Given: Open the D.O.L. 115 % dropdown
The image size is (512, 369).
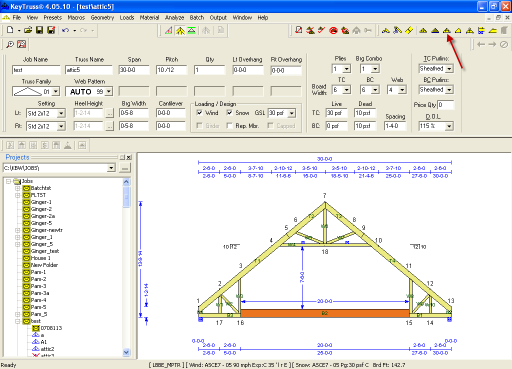Looking at the screenshot, I should coord(449,126).
